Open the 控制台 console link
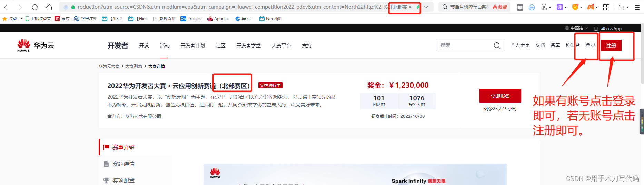 [573, 45]
